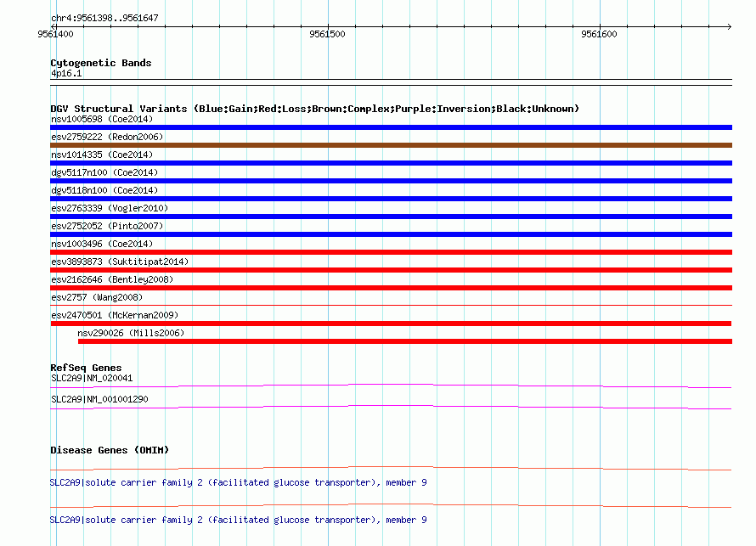Viewport: 756px width, 546px height.
Task: Click the right arrow at the ruler end
Action: (730, 26)
